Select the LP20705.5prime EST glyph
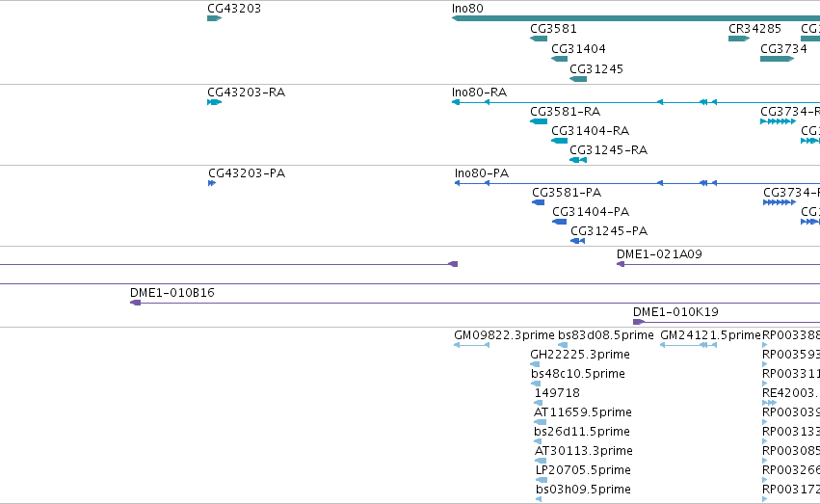 tap(542, 481)
